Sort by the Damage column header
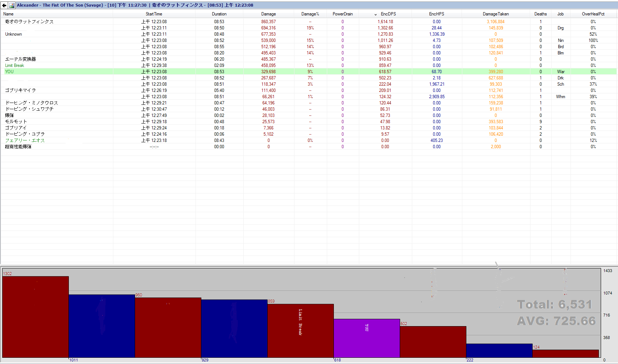The image size is (618, 364). point(268,14)
